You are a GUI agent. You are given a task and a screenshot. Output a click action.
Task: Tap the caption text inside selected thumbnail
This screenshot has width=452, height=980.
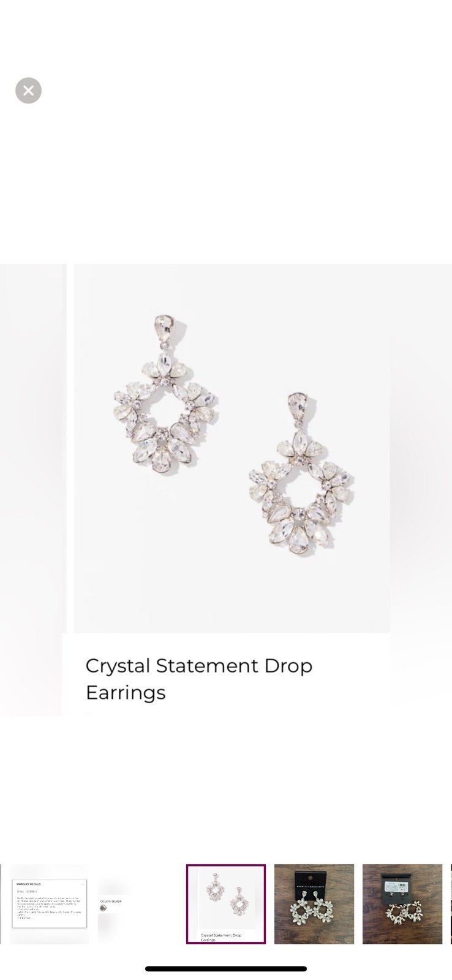tap(221, 937)
